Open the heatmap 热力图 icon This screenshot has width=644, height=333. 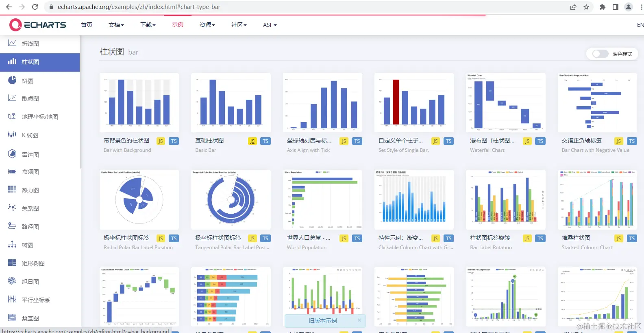click(x=12, y=189)
